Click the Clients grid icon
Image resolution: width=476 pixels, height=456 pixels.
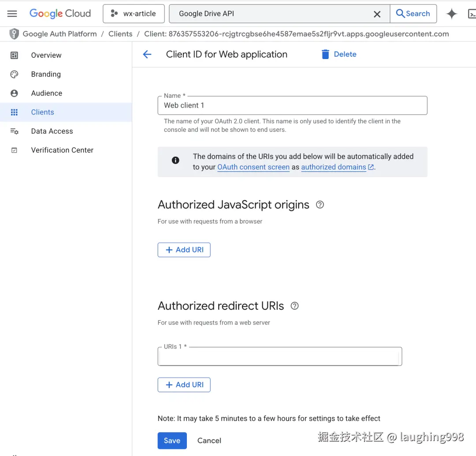tap(14, 112)
